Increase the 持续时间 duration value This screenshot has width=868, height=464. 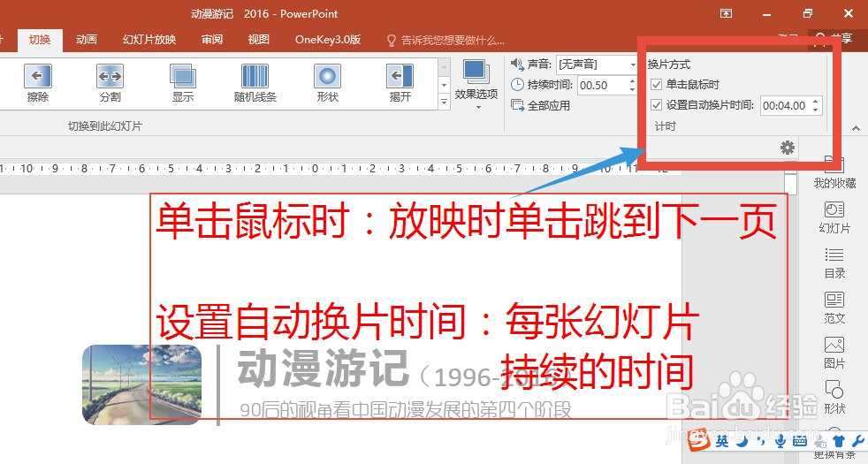[632, 80]
